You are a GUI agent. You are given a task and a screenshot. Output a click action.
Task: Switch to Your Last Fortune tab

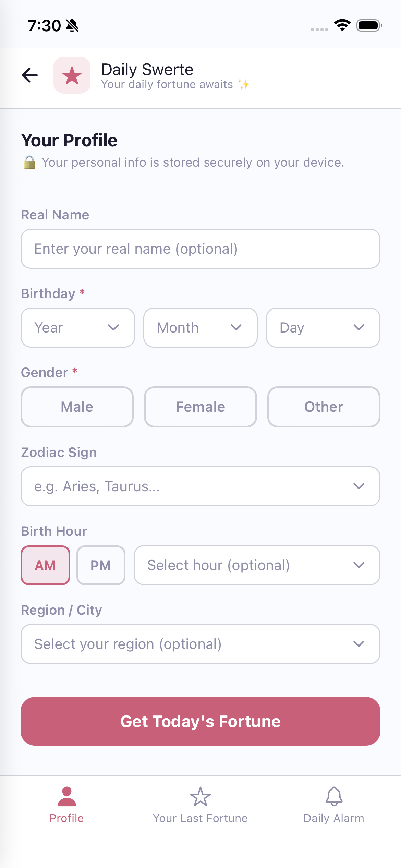[200, 804]
